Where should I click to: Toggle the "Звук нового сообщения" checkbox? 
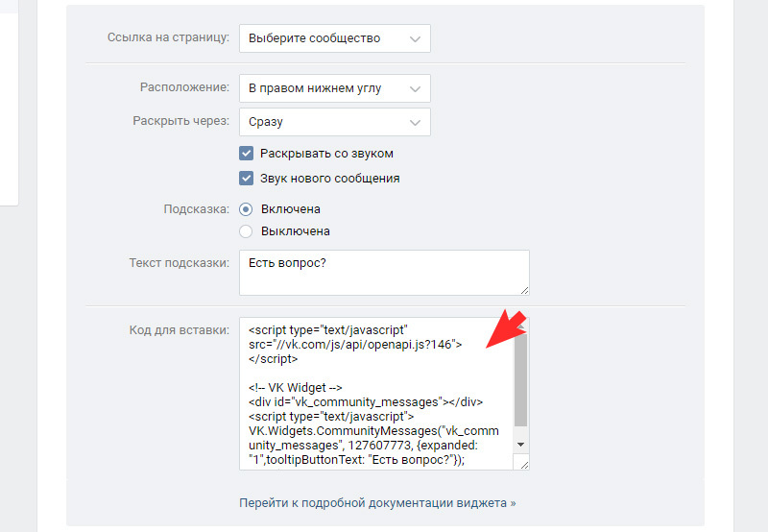click(x=246, y=179)
